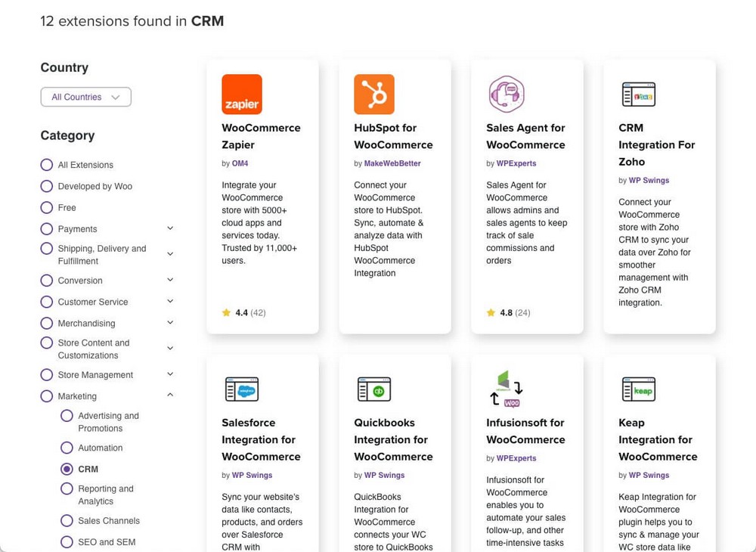Expand the Conversion category chevron
The width and height of the screenshot is (756, 552).
click(x=170, y=280)
